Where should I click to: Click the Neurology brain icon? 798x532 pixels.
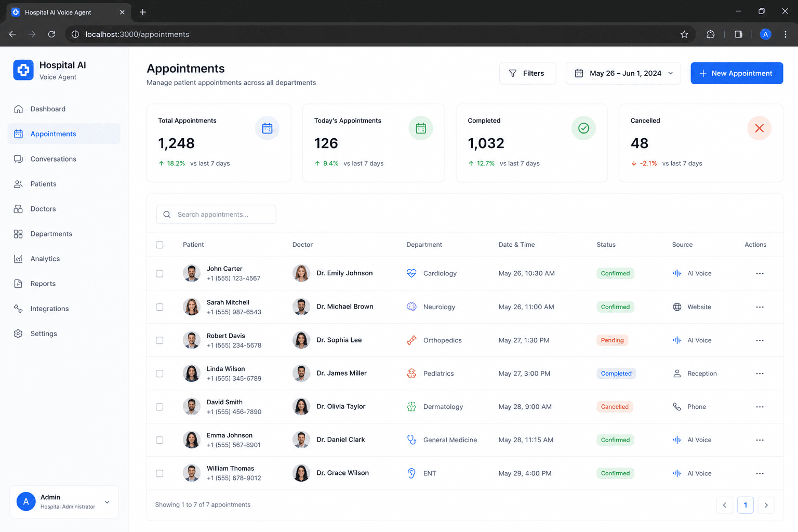pos(411,307)
